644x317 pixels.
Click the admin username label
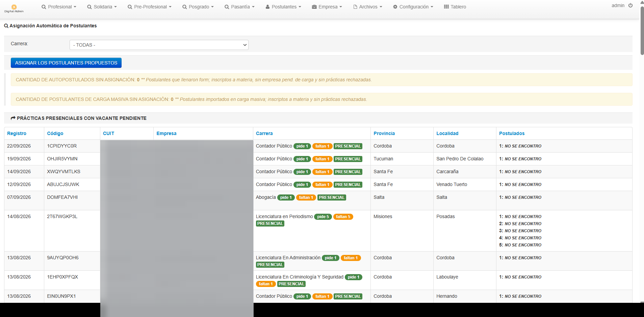[618, 5]
